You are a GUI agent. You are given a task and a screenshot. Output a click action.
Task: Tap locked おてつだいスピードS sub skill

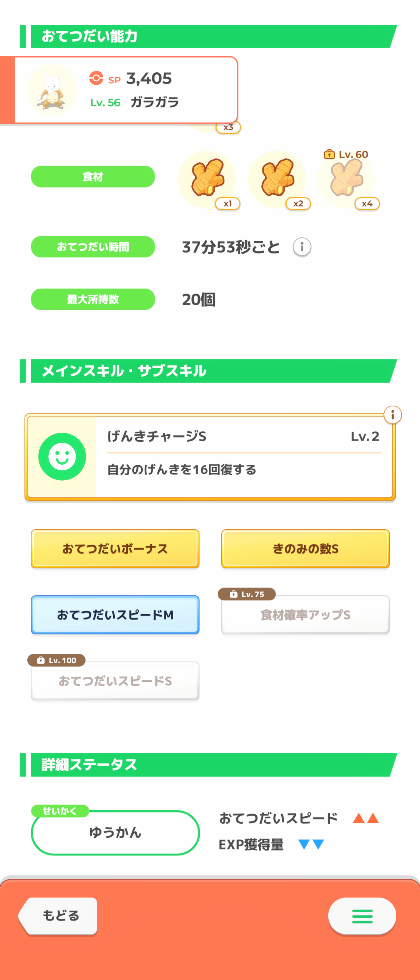tap(115, 681)
